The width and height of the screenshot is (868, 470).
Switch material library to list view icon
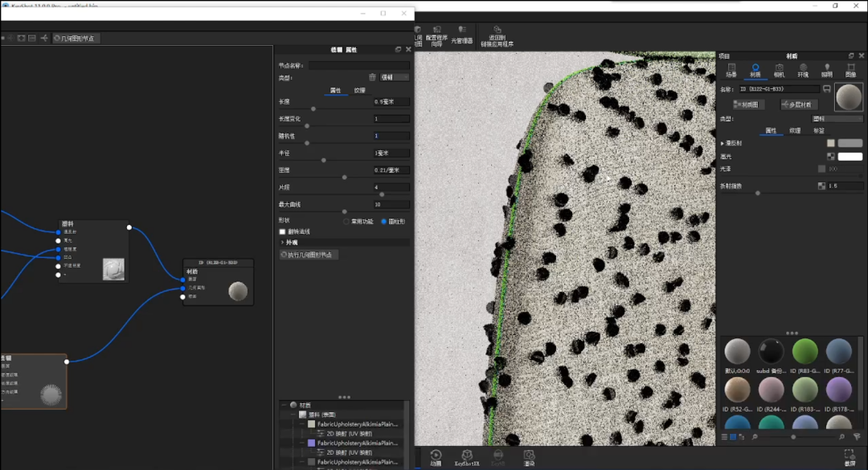[x=724, y=437]
